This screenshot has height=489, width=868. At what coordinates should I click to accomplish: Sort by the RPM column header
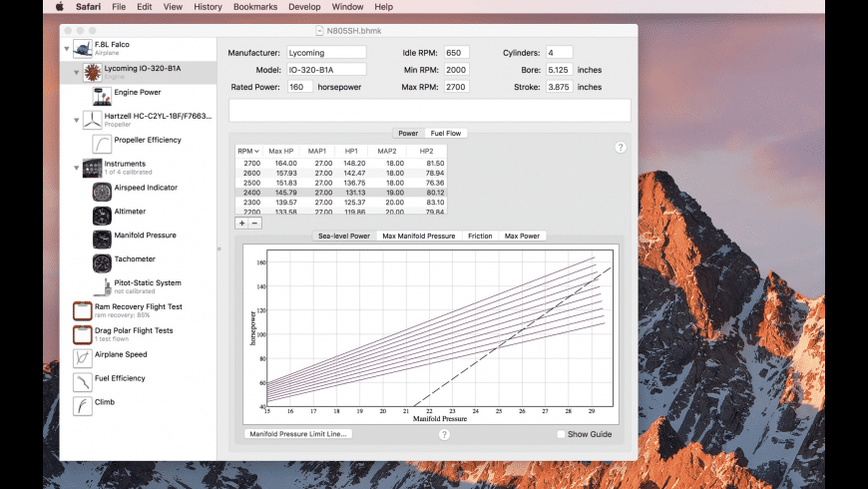[x=248, y=151]
